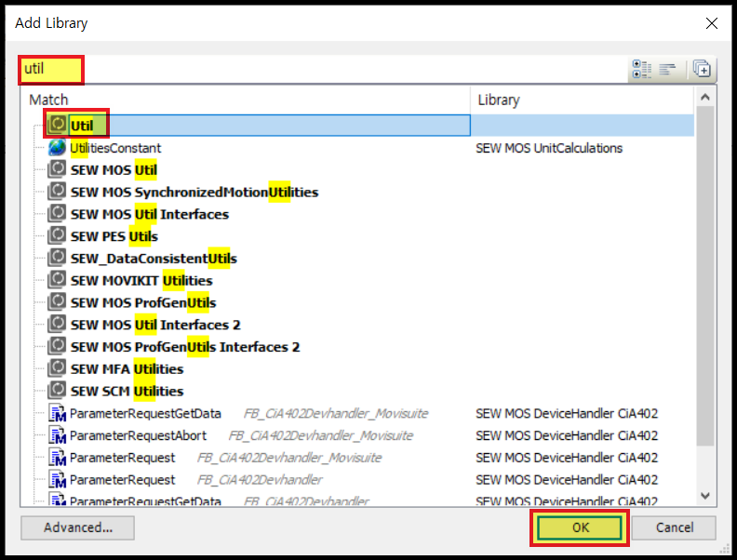Select SEW SCM Utilities library
The height and width of the screenshot is (560, 737).
pos(127,391)
